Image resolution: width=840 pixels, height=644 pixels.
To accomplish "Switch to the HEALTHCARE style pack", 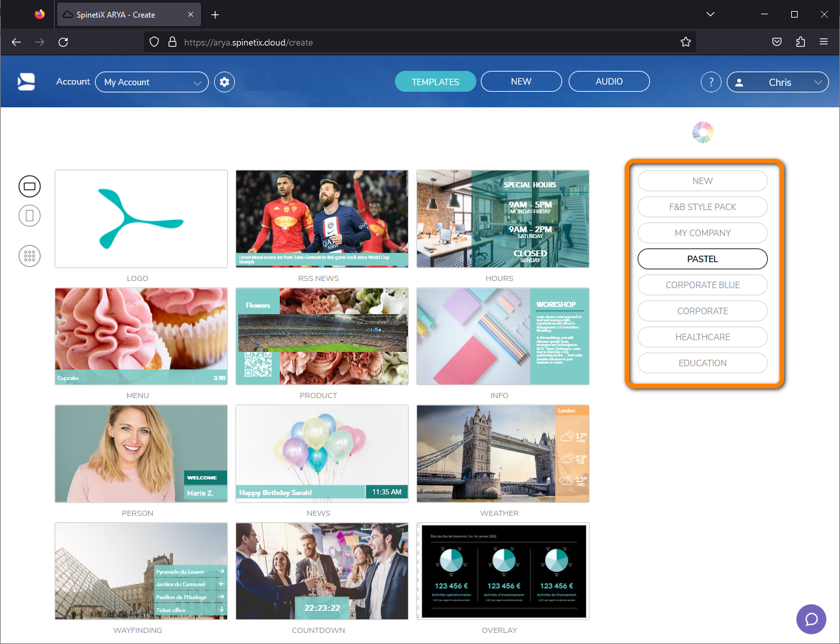I will [702, 337].
